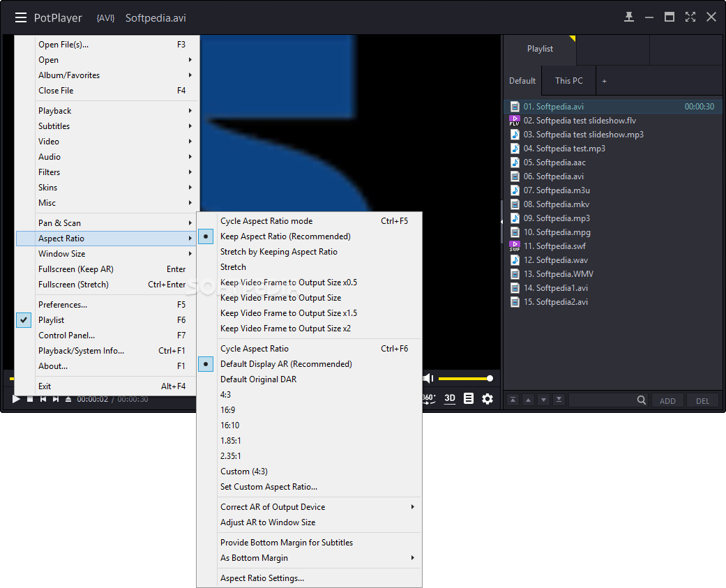
Task: Click the playlist search magnifier icon
Action: tap(642, 400)
